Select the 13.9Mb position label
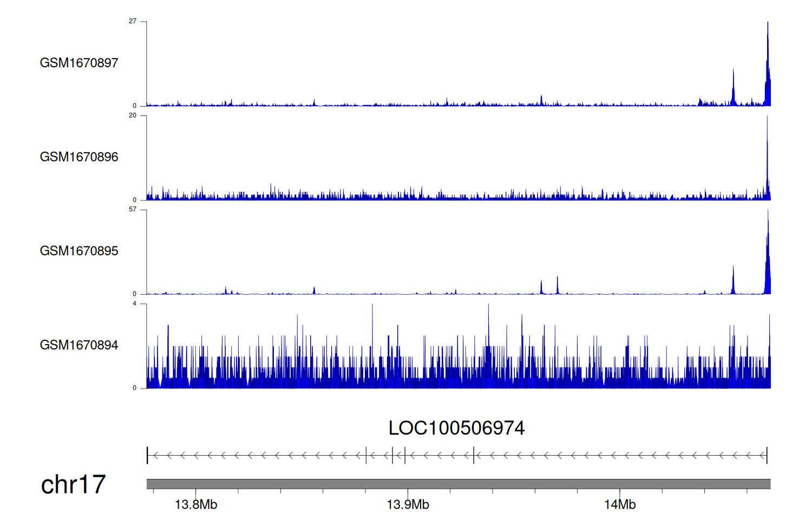 (x=408, y=504)
